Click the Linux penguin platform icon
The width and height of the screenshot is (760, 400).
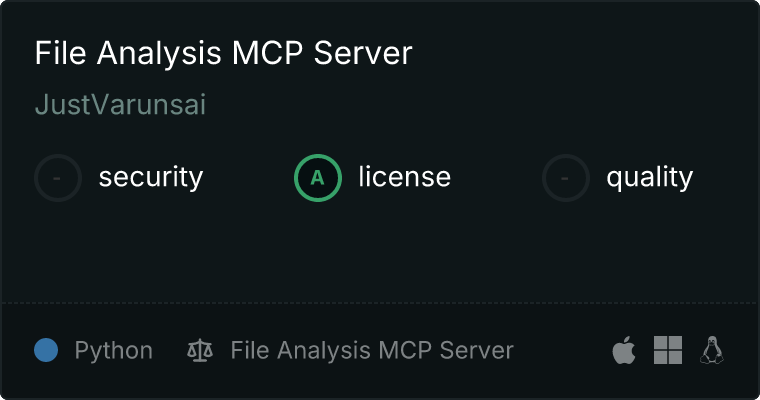coord(712,350)
